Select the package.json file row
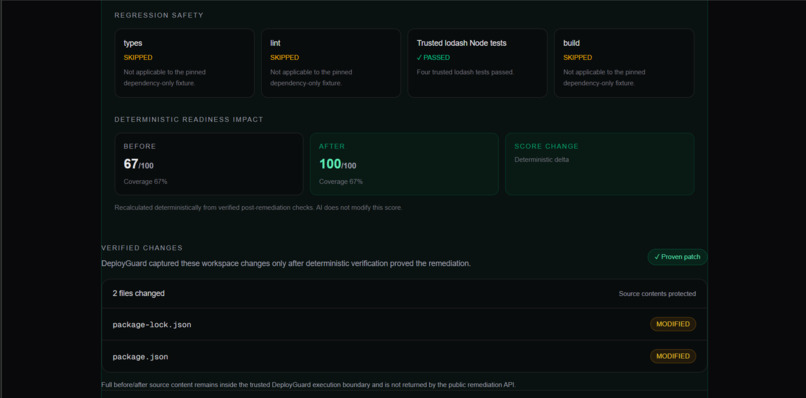The height and width of the screenshot is (398, 806). coord(404,356)
